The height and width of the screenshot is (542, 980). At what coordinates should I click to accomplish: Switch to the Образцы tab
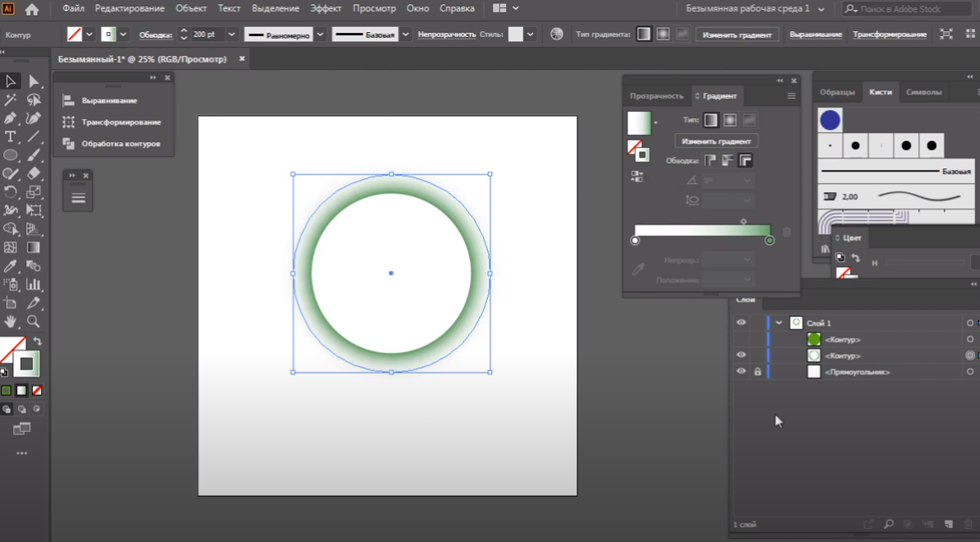[837, 92]
